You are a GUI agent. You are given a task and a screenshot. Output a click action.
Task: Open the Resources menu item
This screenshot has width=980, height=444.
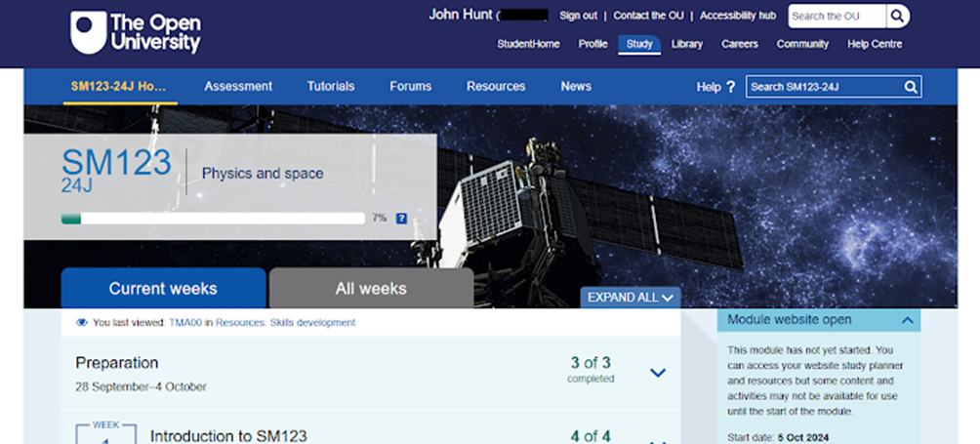496,86
